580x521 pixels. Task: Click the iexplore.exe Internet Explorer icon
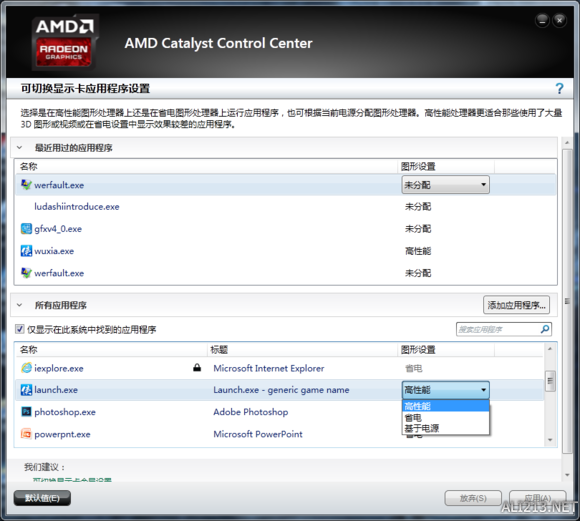click(x=26, y=368)
